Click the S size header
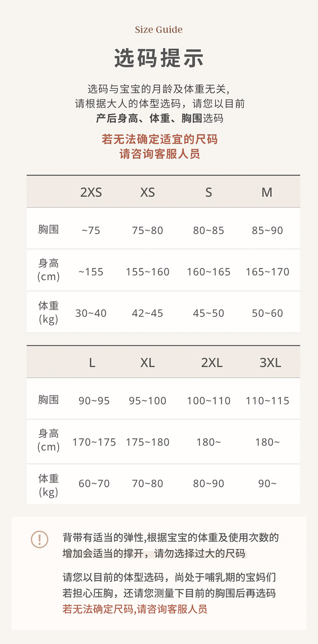The height and width of the screenshot is (644, 318). (x=209, y=192)
